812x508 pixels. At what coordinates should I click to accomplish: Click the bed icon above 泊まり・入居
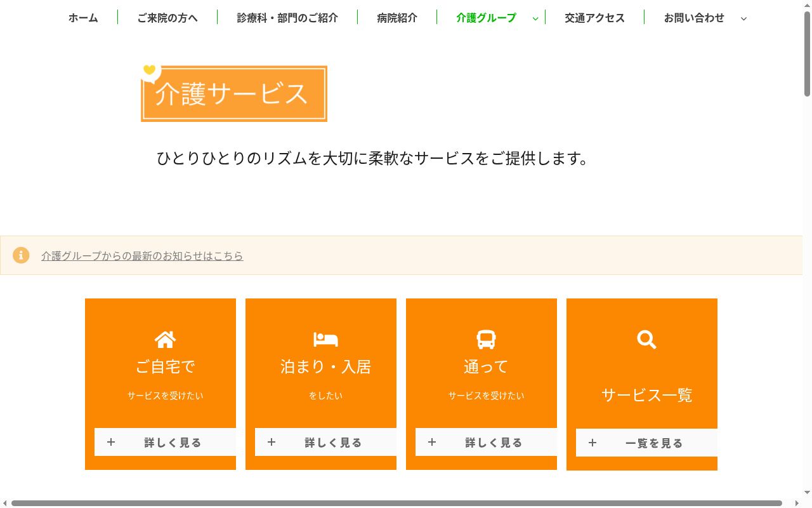click(x=325, y=339)
